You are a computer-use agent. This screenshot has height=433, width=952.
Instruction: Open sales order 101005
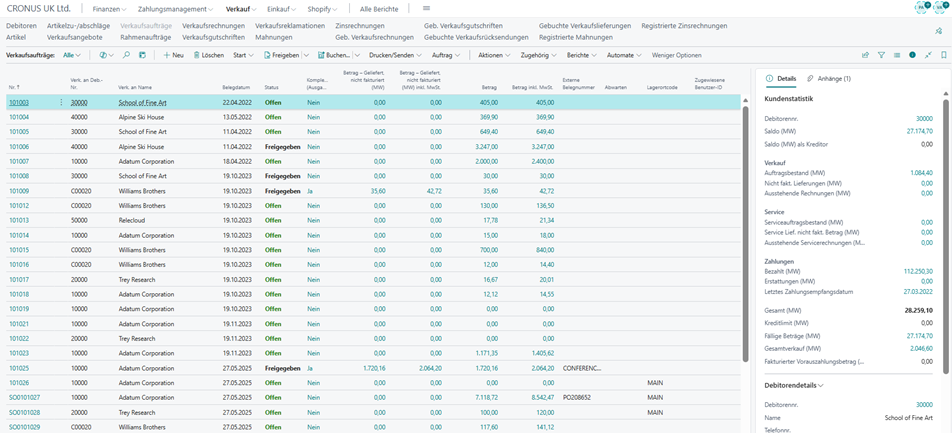[x=19, y=131]
